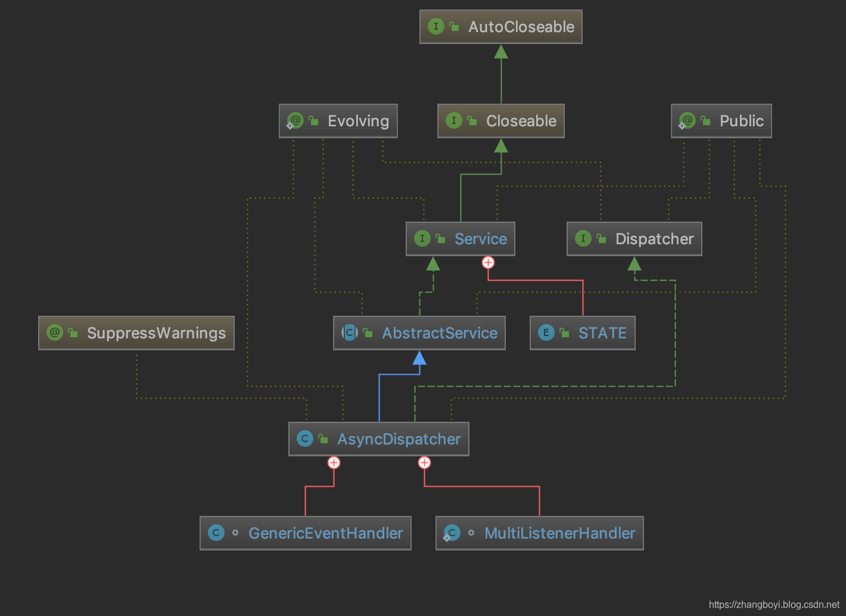Click the plus marker leading to GenericEventHandler
Viewport: 846px width, 616px height.
pos(334,462)
